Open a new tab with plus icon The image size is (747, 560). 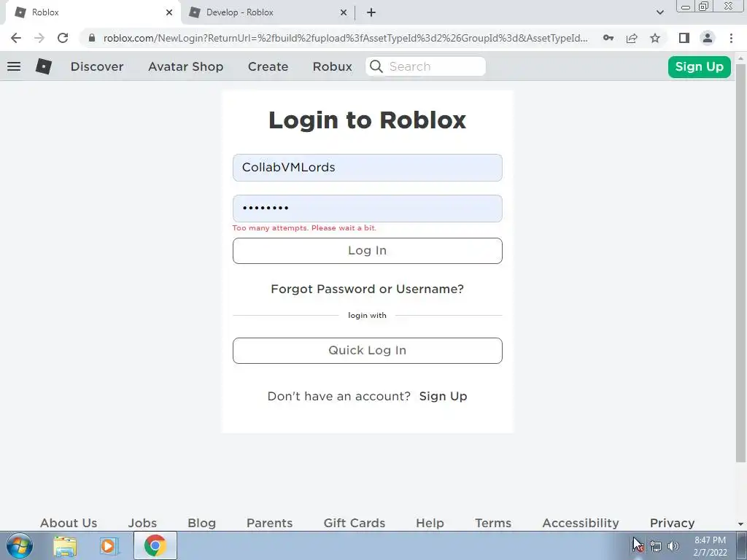(x=371, y=12)
